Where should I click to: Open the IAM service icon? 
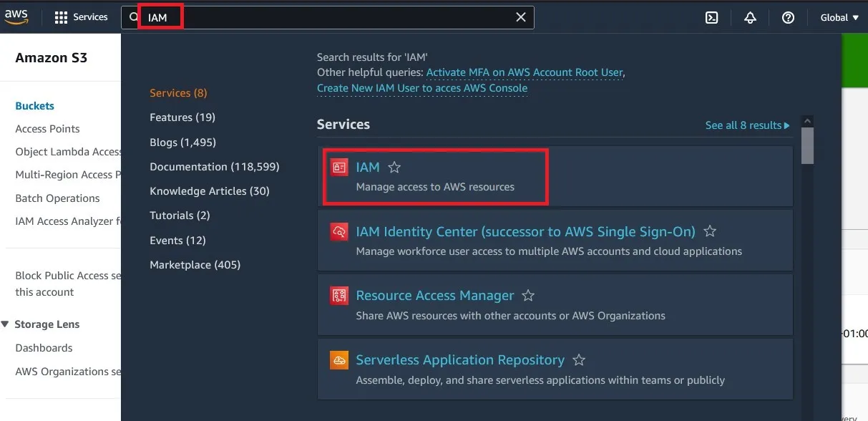click(x=339, y=168)
